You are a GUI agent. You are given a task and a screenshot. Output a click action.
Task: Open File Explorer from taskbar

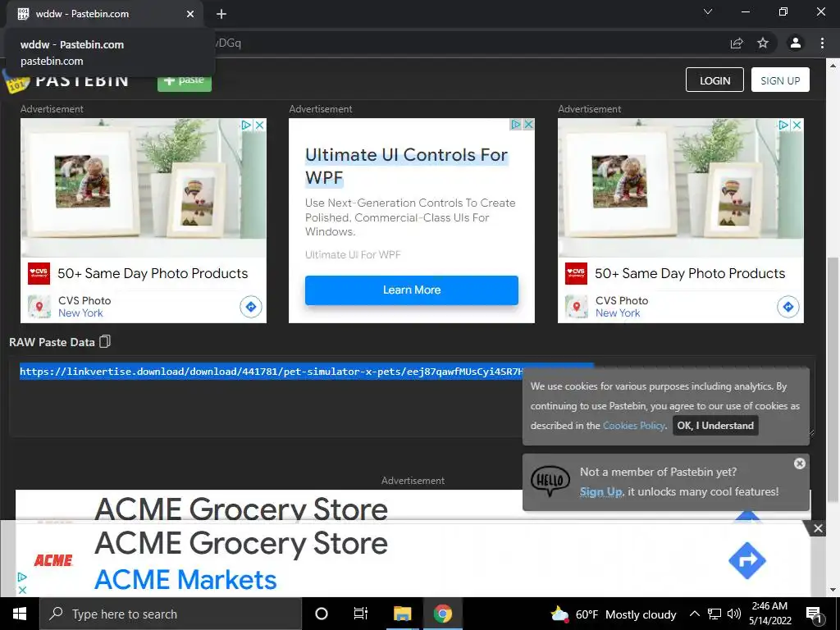coord(402,614)
